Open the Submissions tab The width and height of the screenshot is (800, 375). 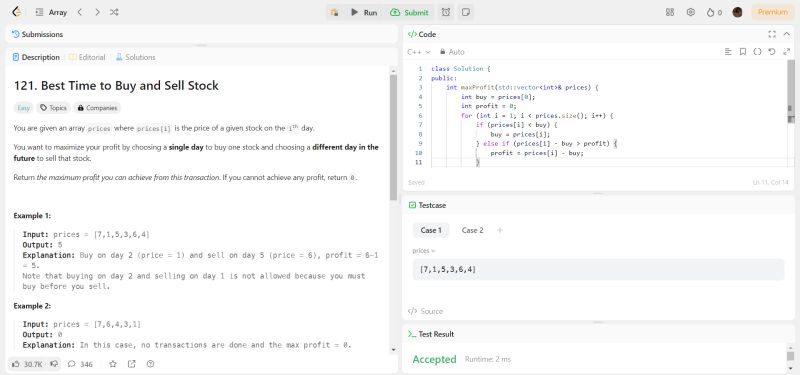[x=38, y=34]
